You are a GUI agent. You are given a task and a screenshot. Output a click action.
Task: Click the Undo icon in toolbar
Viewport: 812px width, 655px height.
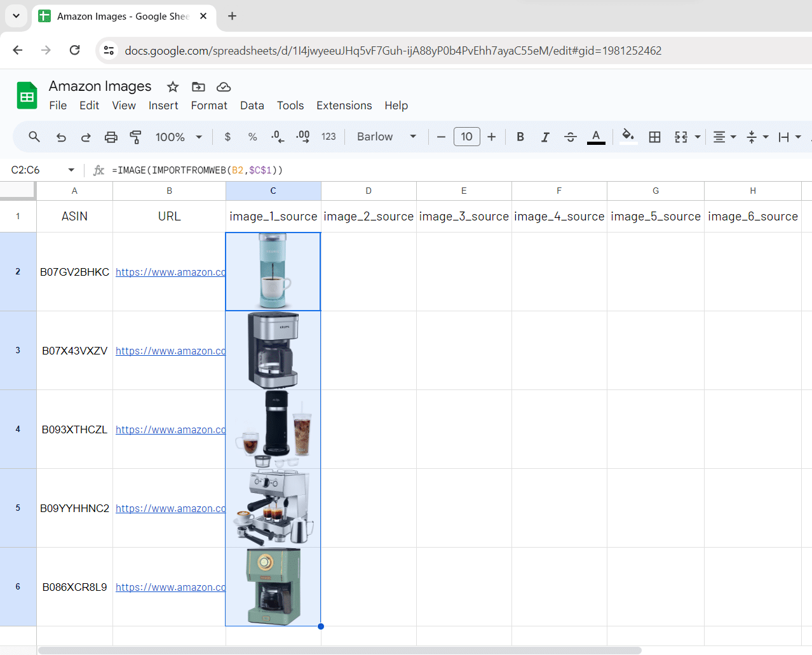61,137
